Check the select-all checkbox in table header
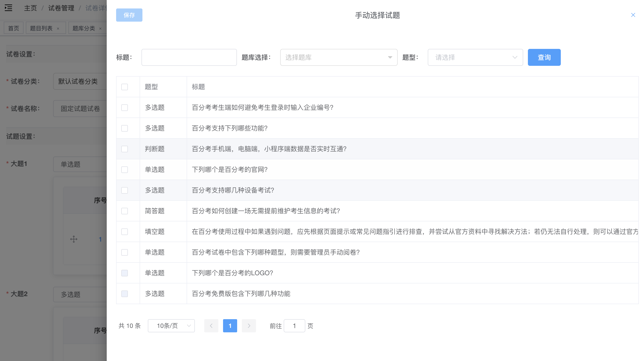This screenshot has width=644, height=361. (x=125, y=86)
